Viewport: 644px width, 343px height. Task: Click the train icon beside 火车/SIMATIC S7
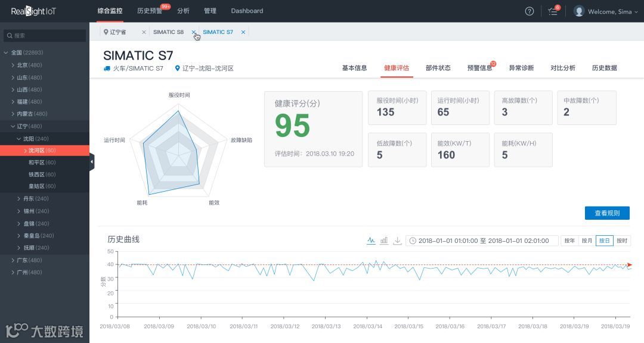click(x=107, y=68)
